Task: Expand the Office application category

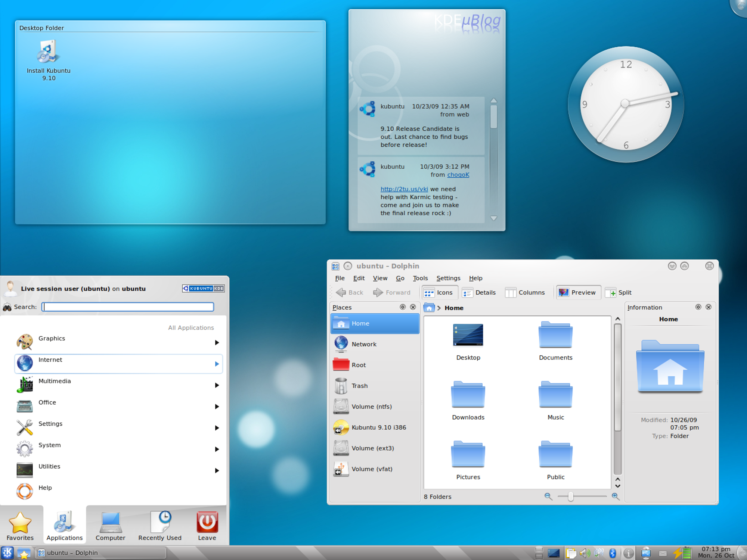Action: click(118, 406)
